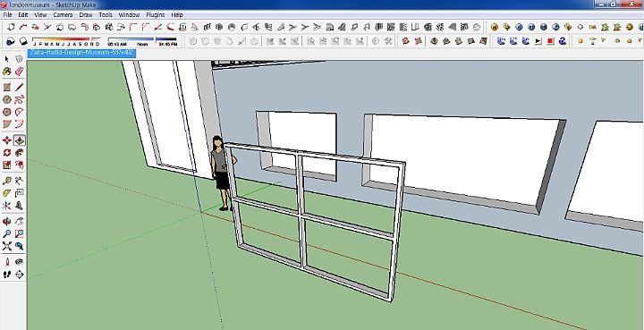Activate the Paint Bucket tool
This screenshot has width=644, height=330.
[x=7, y=72]
